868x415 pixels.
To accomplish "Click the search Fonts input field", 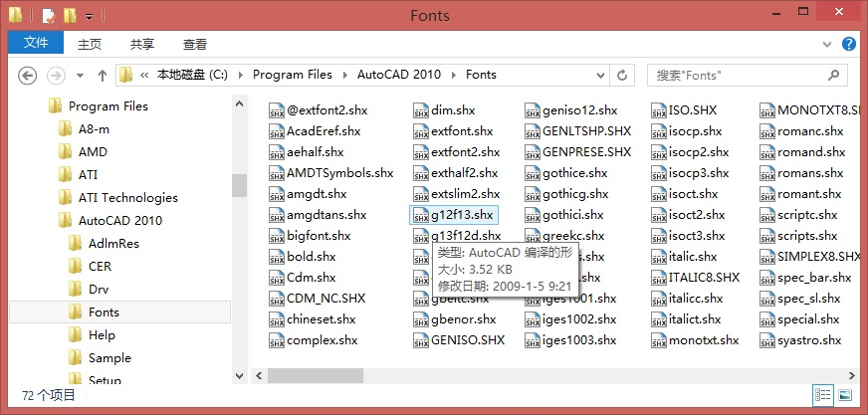I will tap(747, 75).
